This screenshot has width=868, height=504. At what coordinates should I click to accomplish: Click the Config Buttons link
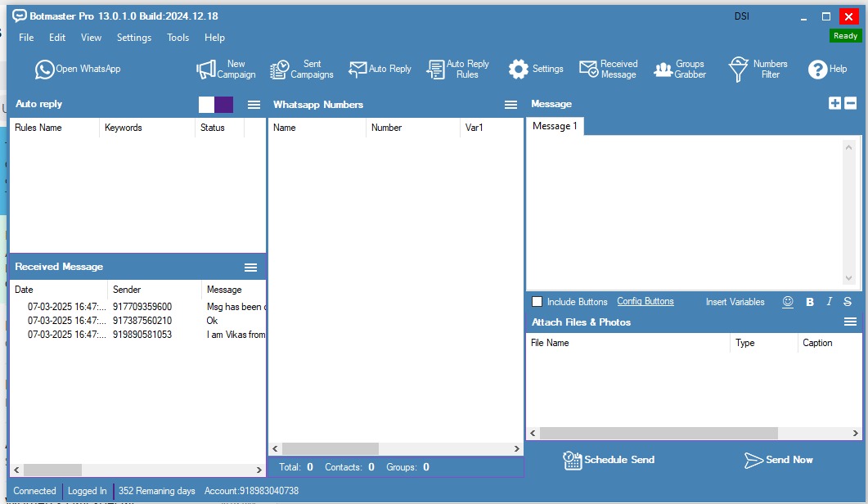pyautogui.click(x=645, y=302)
